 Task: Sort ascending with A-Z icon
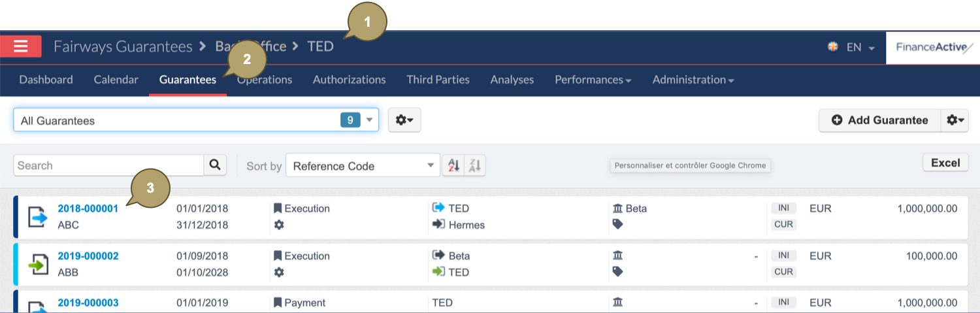[452, 166]
